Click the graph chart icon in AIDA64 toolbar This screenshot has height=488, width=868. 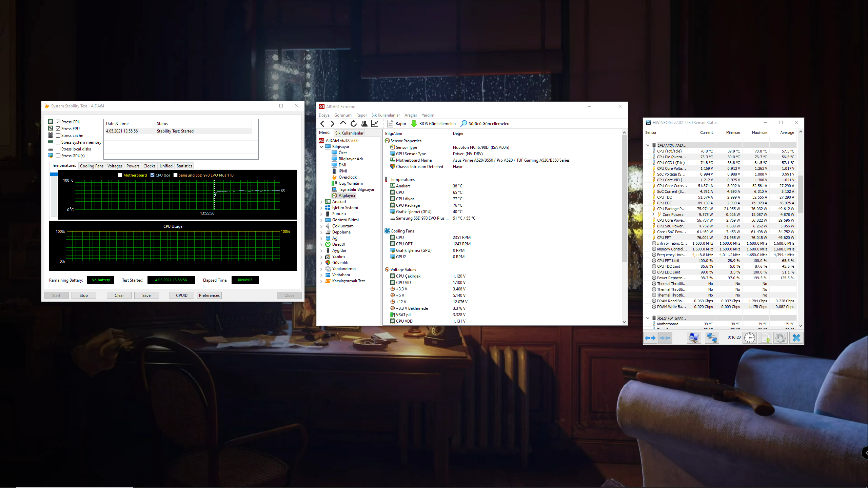click(375, 124)
